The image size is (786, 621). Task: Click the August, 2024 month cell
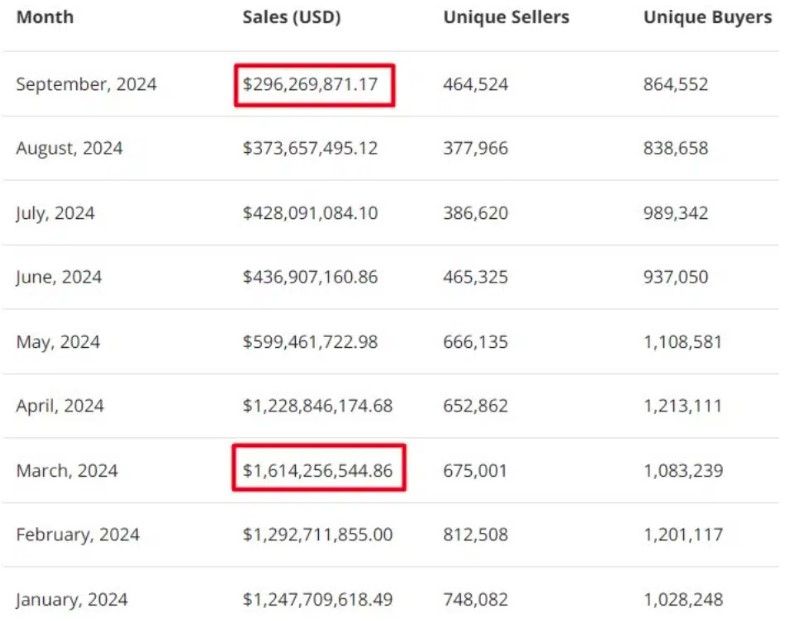(x=69, y=148)
